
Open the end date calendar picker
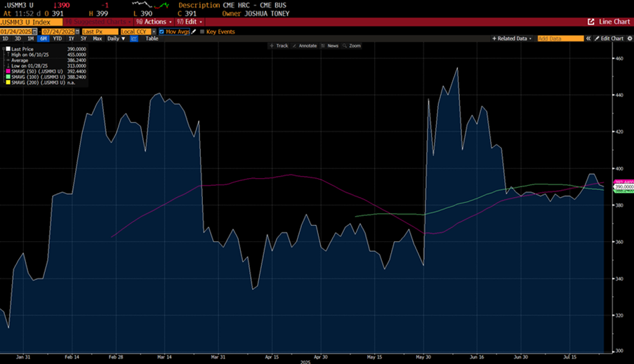[76, 32]
